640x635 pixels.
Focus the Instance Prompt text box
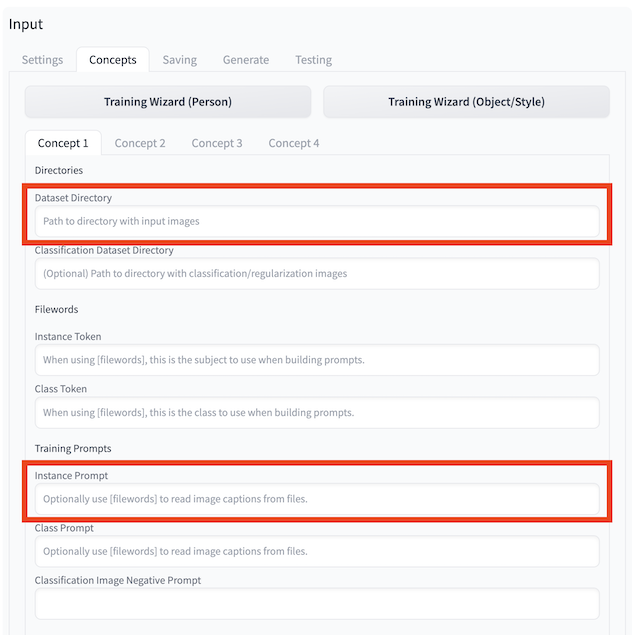[x=317, y=498]
